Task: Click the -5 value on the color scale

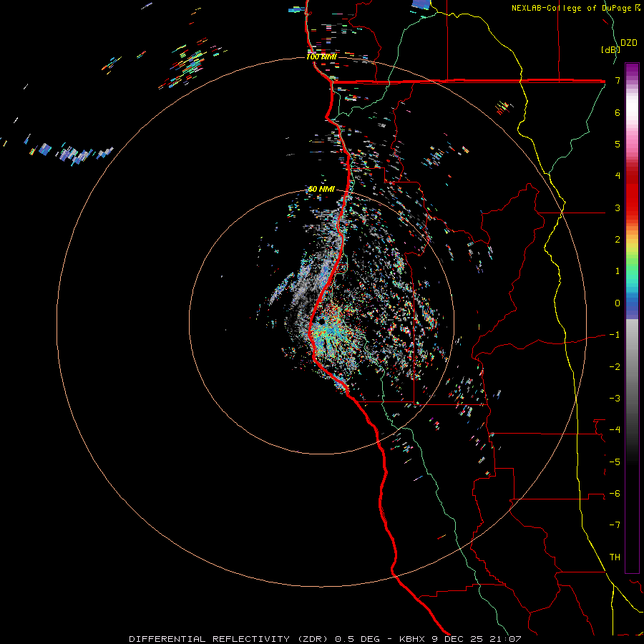Action: pos(615,462)
